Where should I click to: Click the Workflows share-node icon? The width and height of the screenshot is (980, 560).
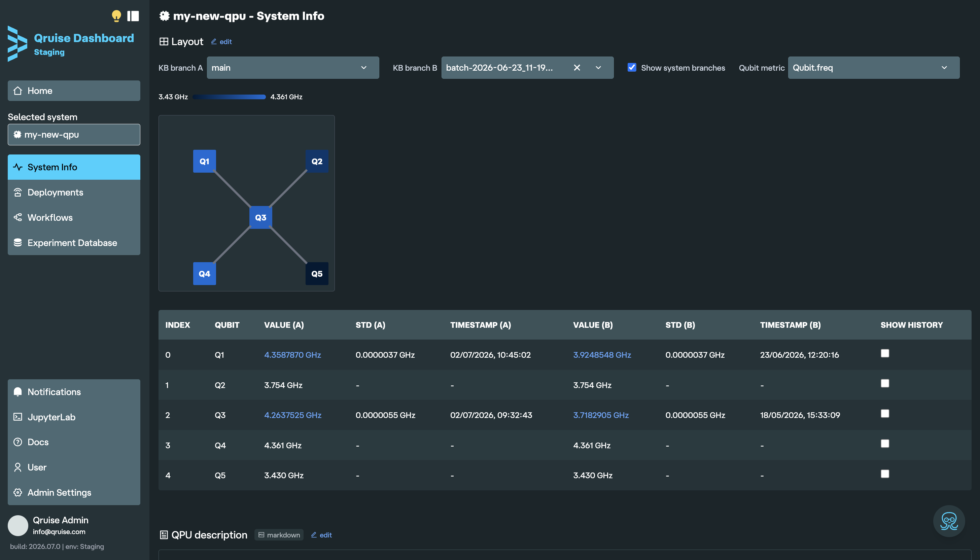click(x=18, y=217)
